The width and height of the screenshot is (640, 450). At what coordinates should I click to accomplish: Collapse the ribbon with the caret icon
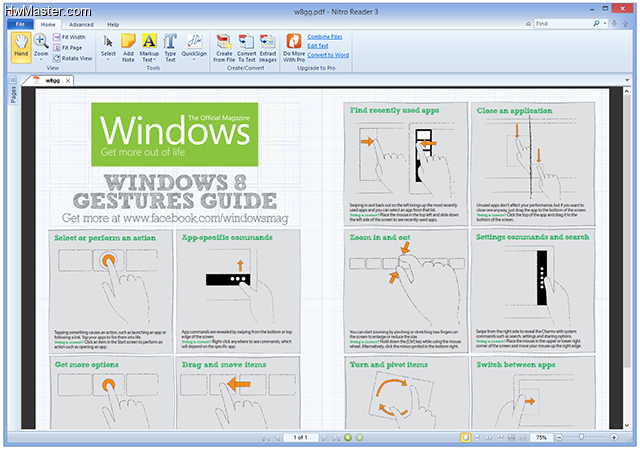[x=528, y=24]
